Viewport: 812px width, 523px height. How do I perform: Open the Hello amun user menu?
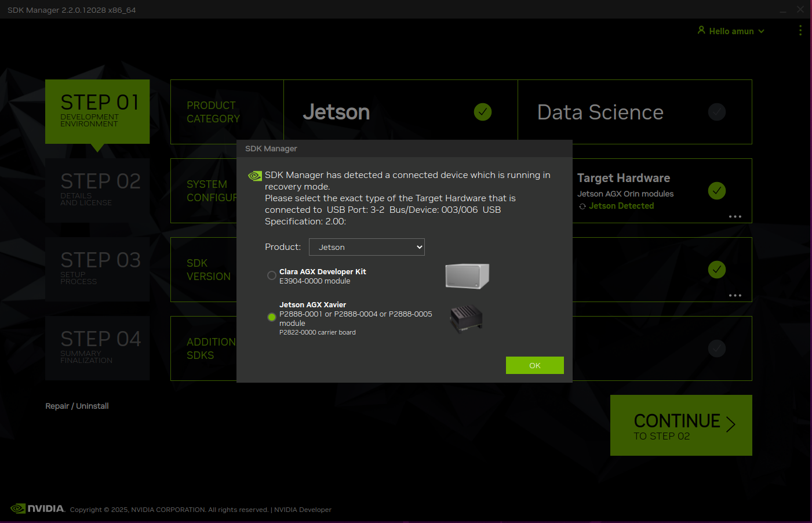pyautogui.click(x=731, y=31)
